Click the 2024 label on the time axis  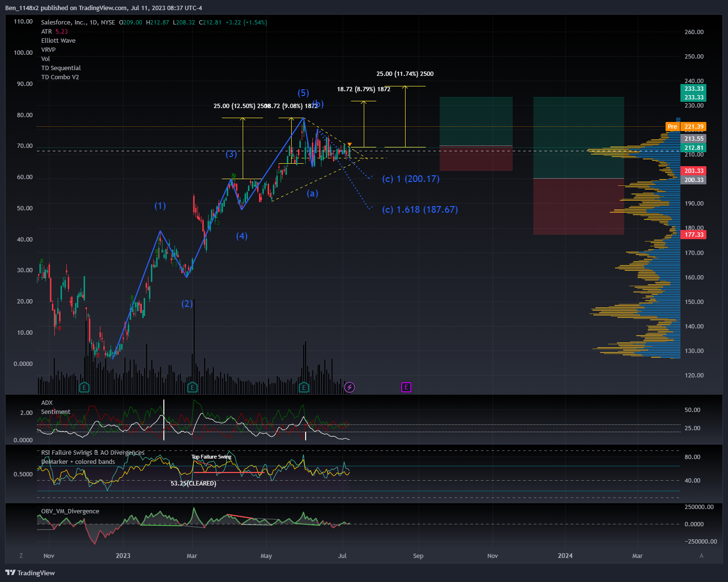pyautogui.click(x=565, y=556)
